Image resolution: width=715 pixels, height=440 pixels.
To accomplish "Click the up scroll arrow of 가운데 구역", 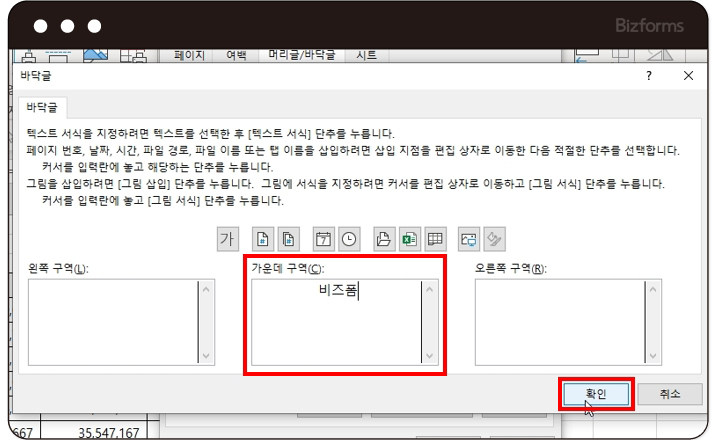I will coord(430,289).
